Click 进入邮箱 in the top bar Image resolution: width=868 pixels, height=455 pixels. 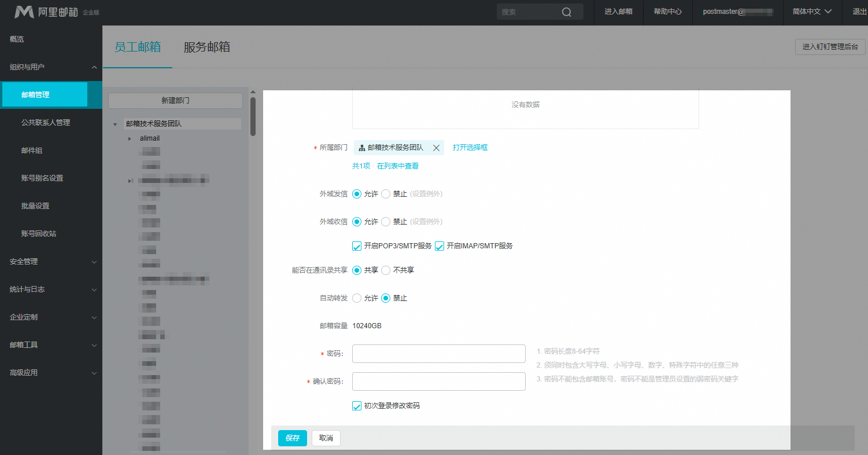(619, 12)
